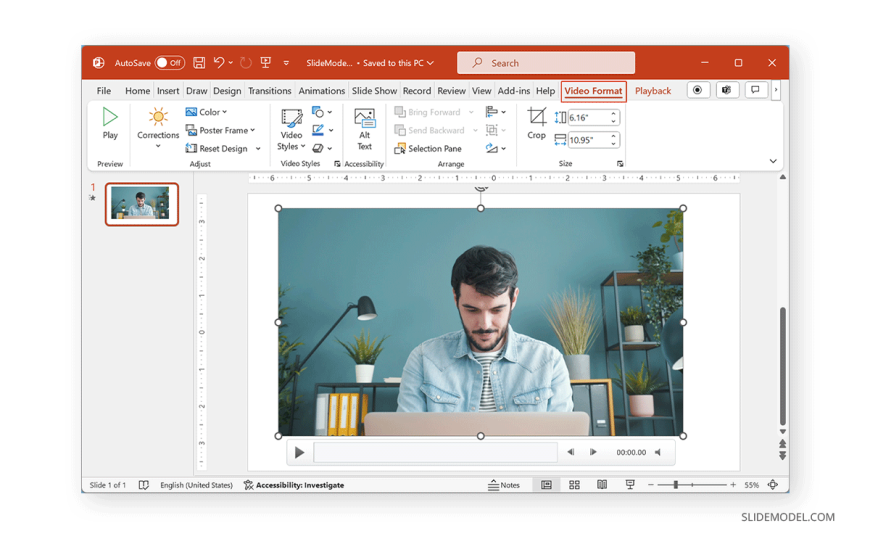870x539 pixels.
Task: Select the Crop tool
Action: 537,122
